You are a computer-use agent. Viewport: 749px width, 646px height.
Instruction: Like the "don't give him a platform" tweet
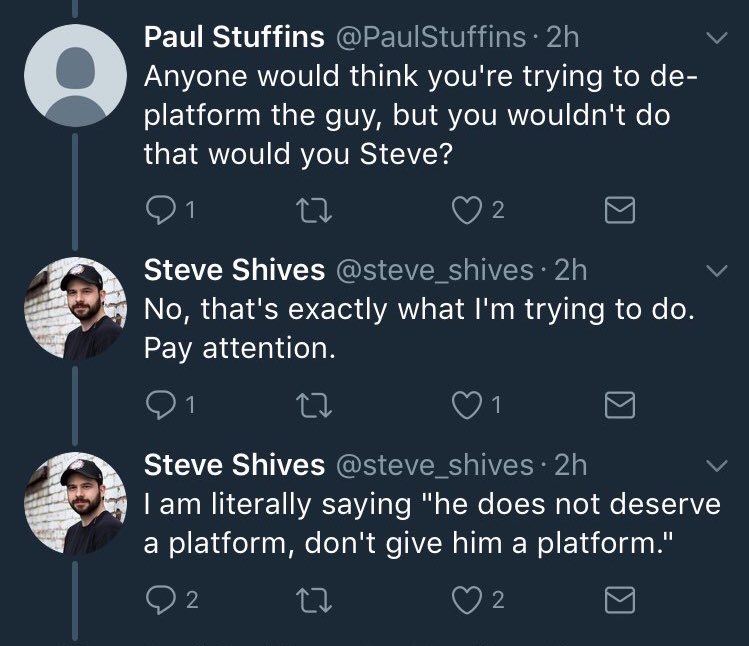pos(466,601)
